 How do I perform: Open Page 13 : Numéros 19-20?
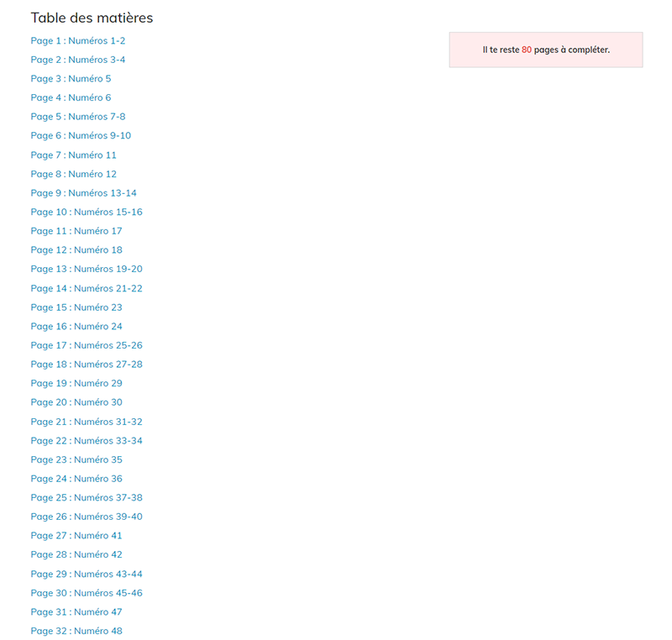87,269
